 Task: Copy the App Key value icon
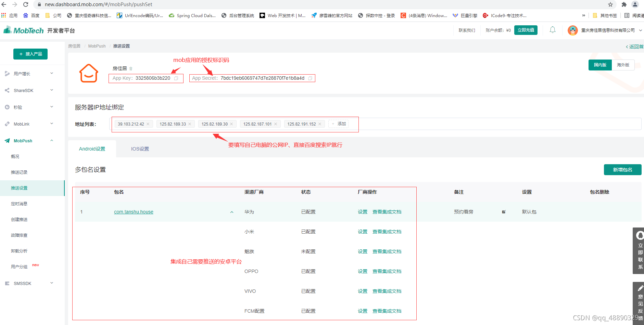(x=176, y=78)
